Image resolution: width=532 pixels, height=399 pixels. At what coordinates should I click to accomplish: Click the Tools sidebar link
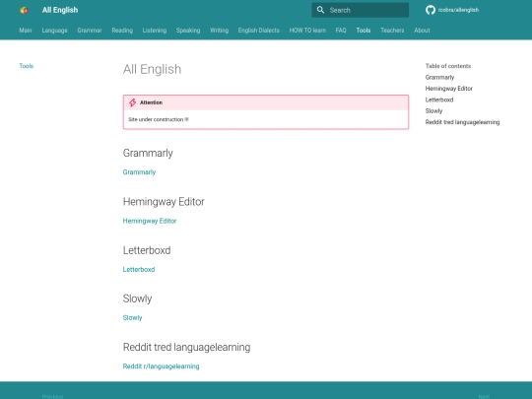tap(27, 66)
